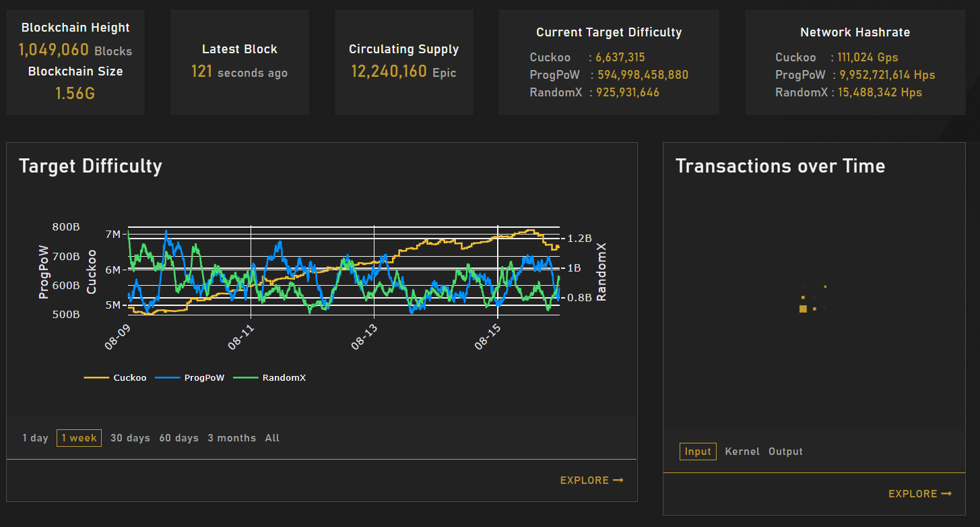Toggle Cuckoo series in chart legend
The image size is (980, 527).
click(x=115, y=378)
